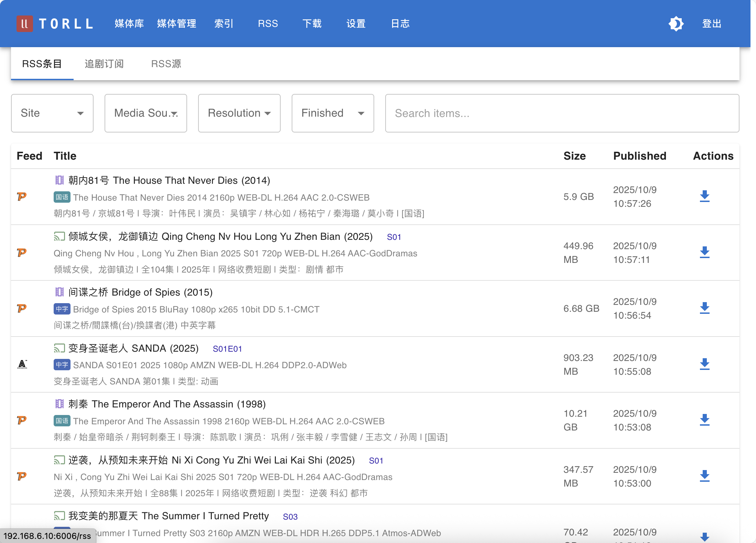Toggle dark/light theme mode
This screenshot has width=756, height=543.
676,24
